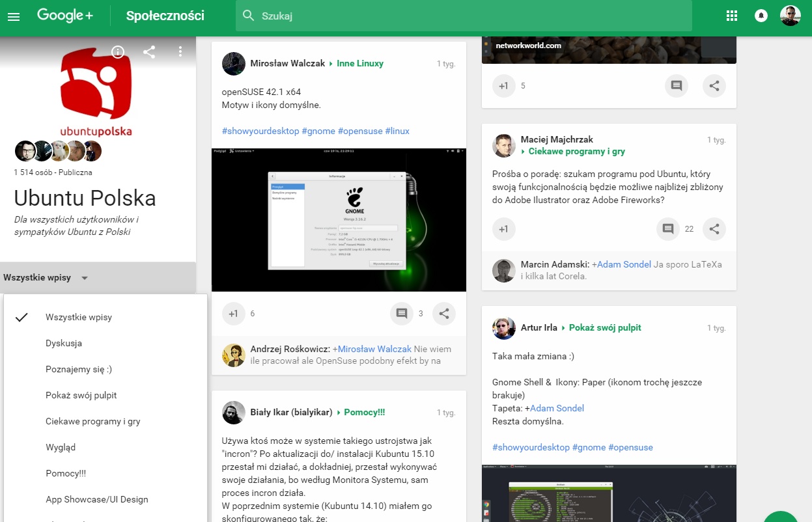The height and width of the screenshot is (522, 812).
Task: Give +1 to the openSUSE 42.1 post
Action: (233, 314)
